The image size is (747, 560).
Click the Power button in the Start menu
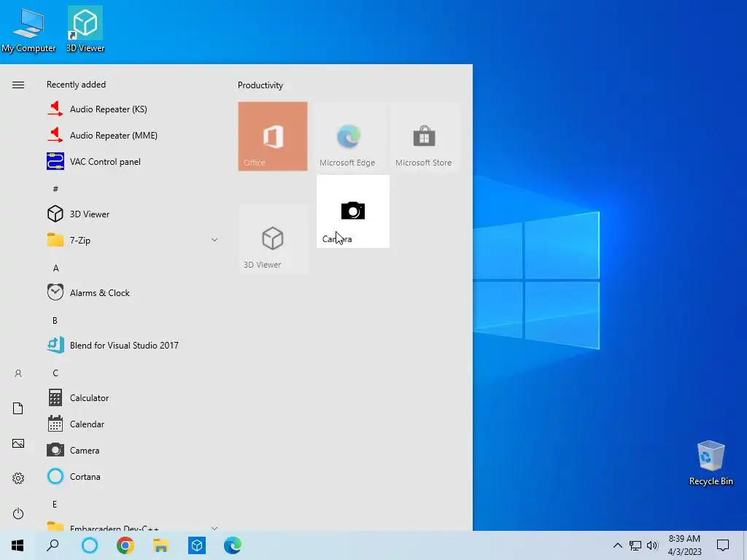pyautogui.click(x=18, y=513)
